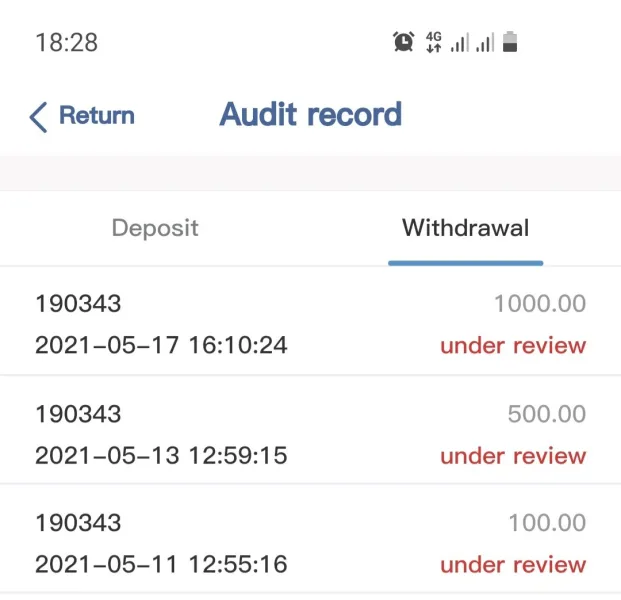Tap the battery level icon
This screenshot has width=621, height=600.
click(511, 42)
